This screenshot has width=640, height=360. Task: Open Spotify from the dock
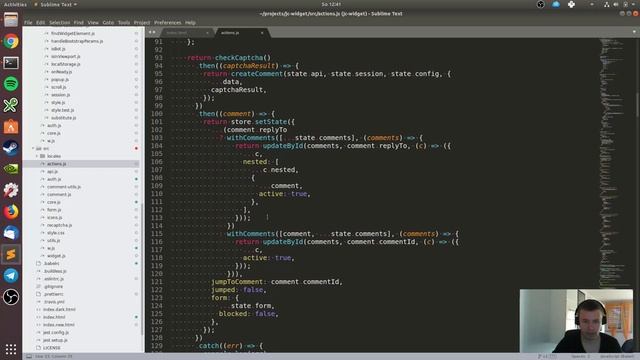pos(11,84)
